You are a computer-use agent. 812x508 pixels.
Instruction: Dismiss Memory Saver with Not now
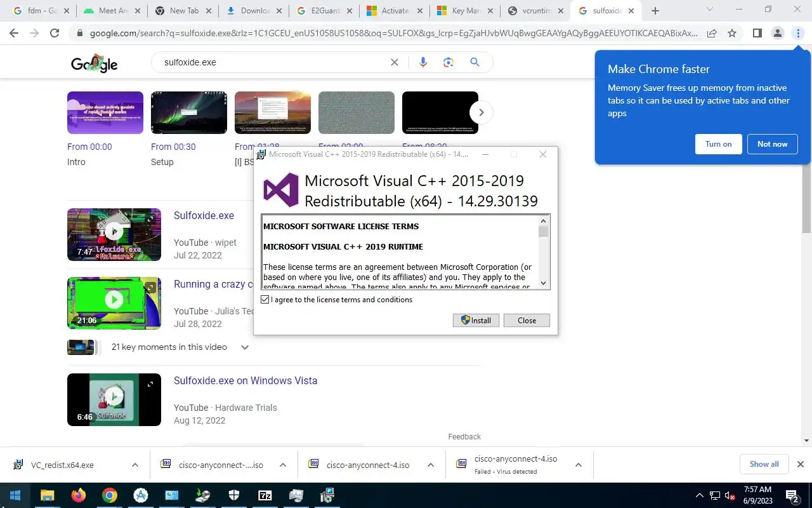[x=772, y=144]
